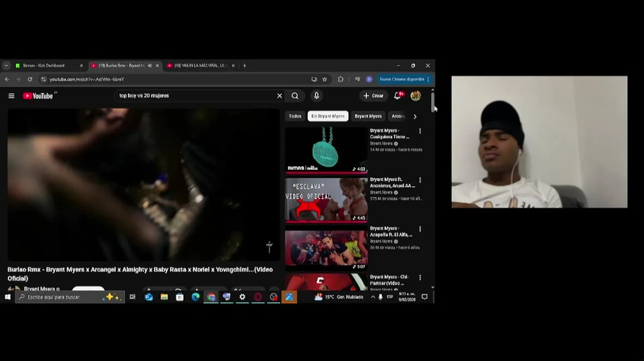Clear the YouTube search box text

coord(279,96)
